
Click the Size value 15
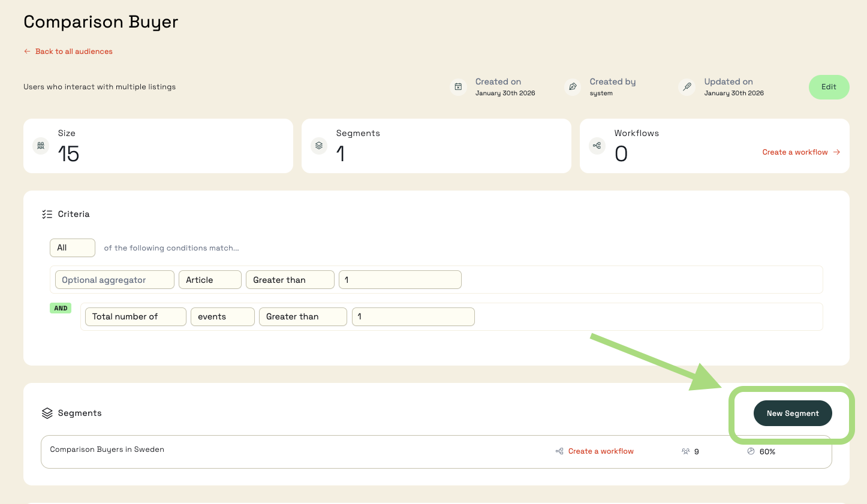(x=68, y=154)
